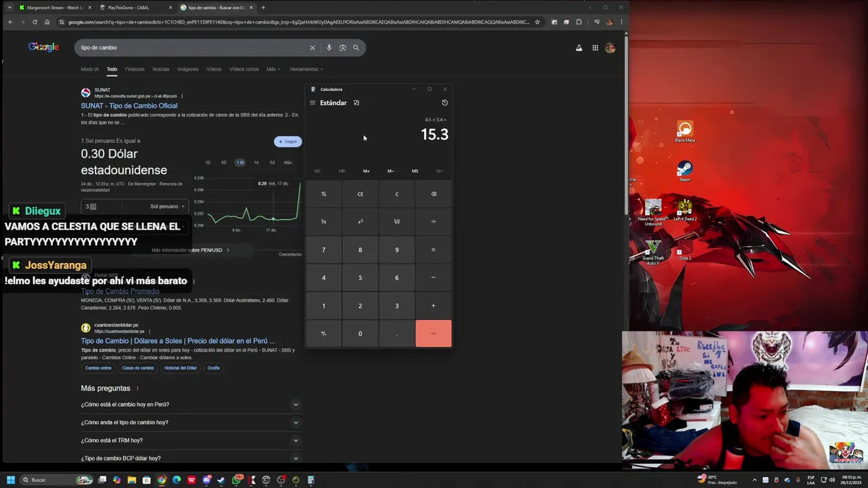Screen dimensions: 868x488
Task: Click the Google search magnifier button
Action: point(356,47)
